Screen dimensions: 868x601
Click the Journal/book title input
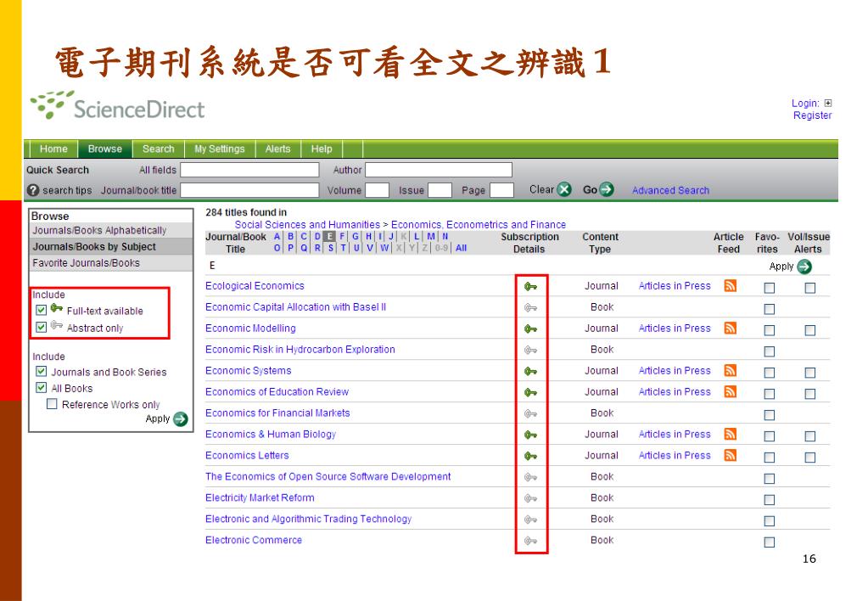249,190
